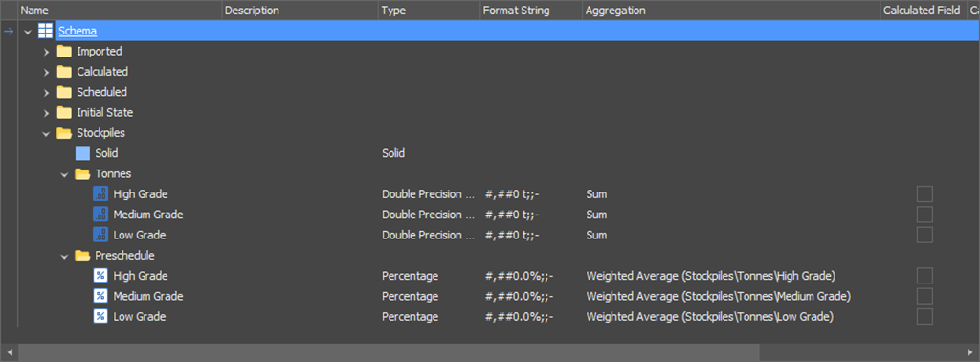The image size is (980, 362).
Task: Tick Calculated Field checkbox for Tonnes Low Grade
Action: [925, 235]
